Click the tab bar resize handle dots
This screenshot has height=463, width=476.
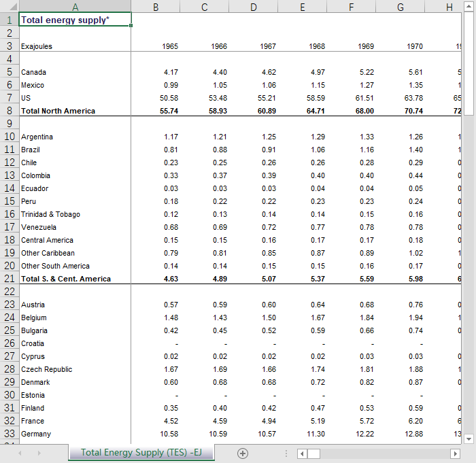[286, 453]
